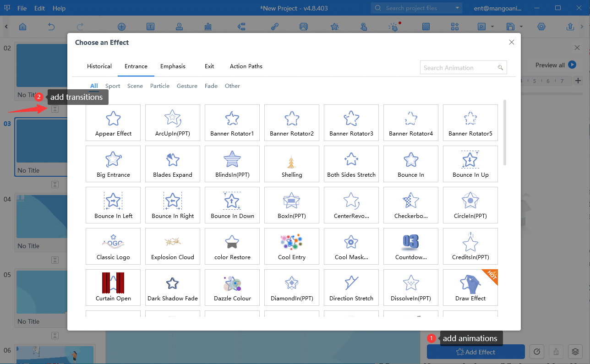The height and width of the screenshot is (364, 590).
Task: Select the Countdown animation effect
Action: point(411,246)
